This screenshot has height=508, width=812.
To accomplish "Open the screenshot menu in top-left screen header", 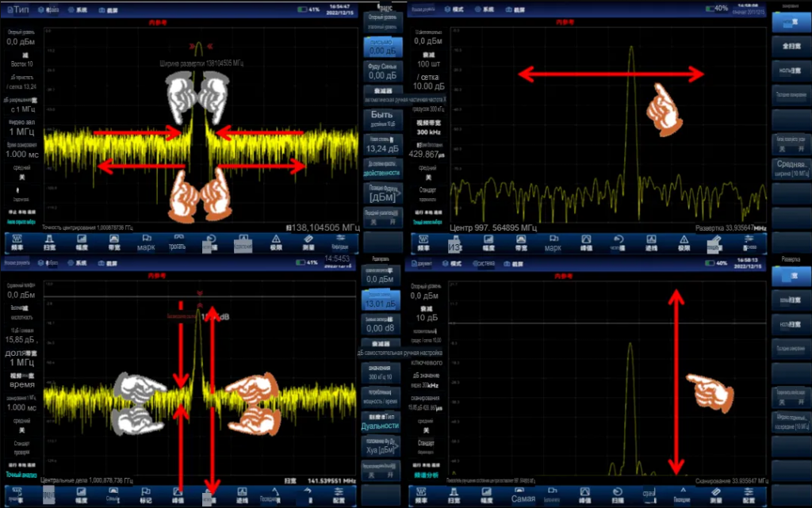I will pos(109,10).
